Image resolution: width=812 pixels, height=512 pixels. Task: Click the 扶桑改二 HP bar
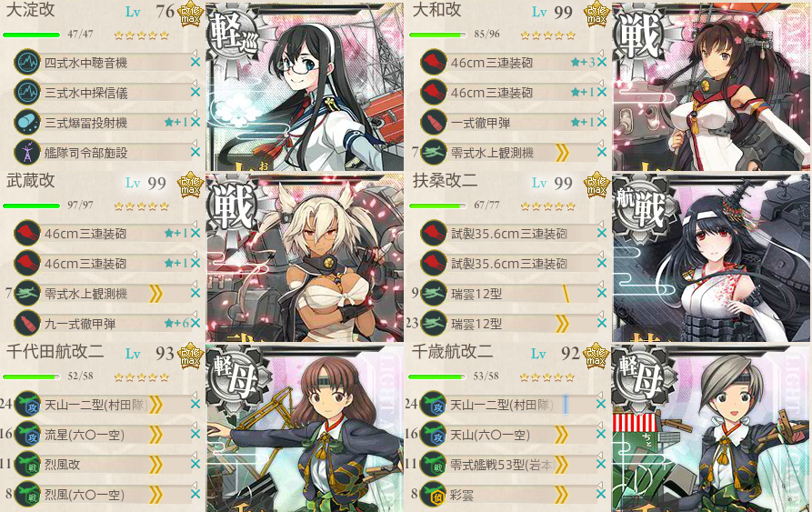(438, 206)
